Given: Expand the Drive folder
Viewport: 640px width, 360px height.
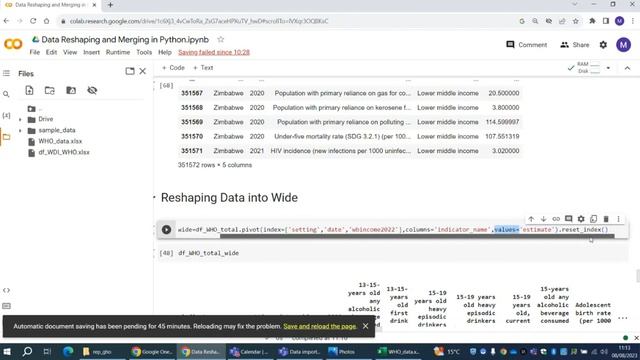Looking at the screenshot, I should tap(20, 119).
